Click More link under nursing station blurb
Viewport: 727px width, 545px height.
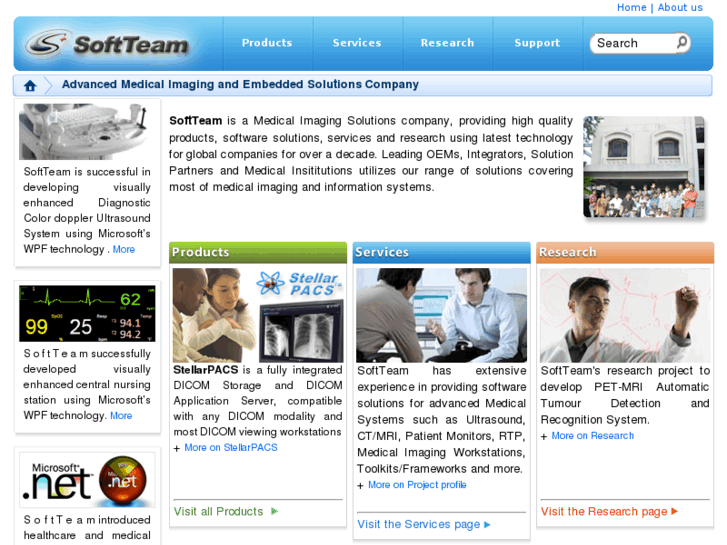tap(121, 416)
